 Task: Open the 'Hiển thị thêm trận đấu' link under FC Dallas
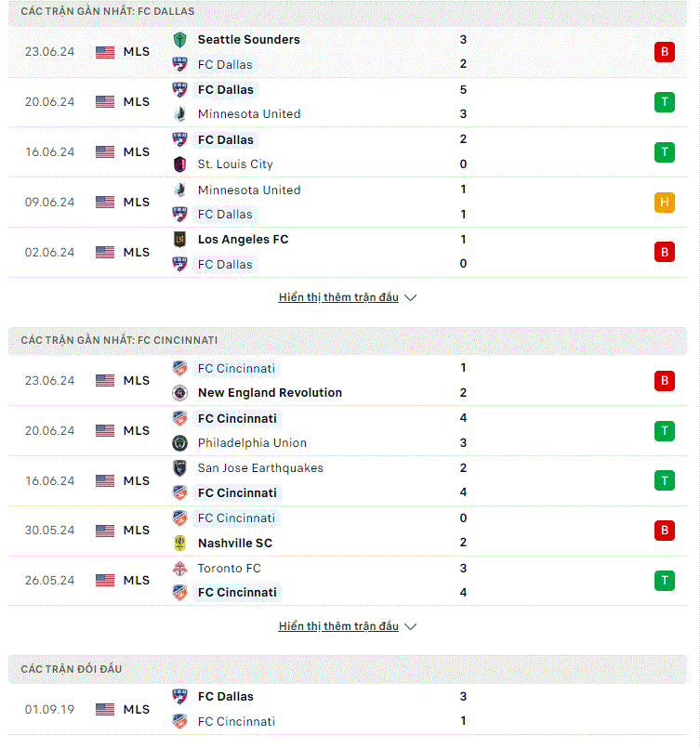tap(338, 297)
